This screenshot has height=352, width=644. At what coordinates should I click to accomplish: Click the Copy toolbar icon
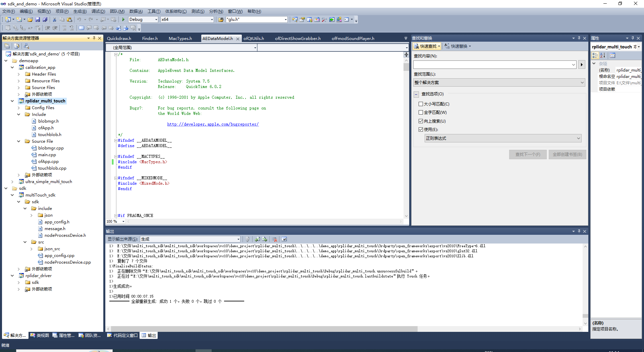(62, 19)
